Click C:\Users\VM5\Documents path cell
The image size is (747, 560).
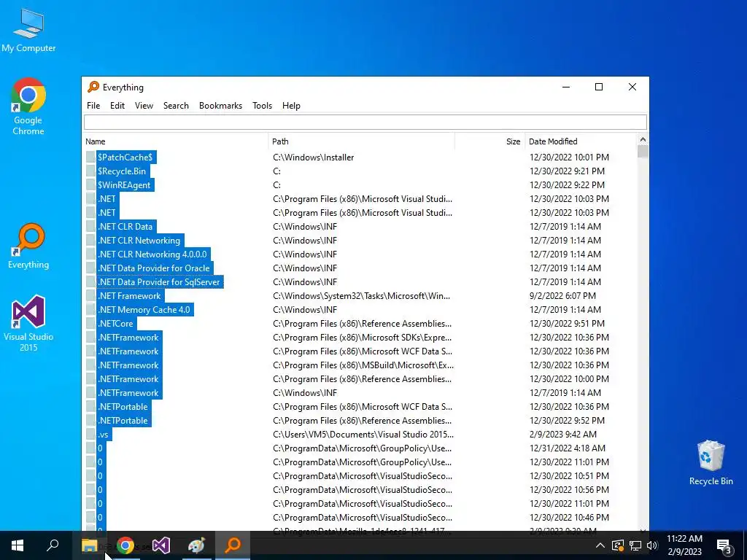pos(363,435)
